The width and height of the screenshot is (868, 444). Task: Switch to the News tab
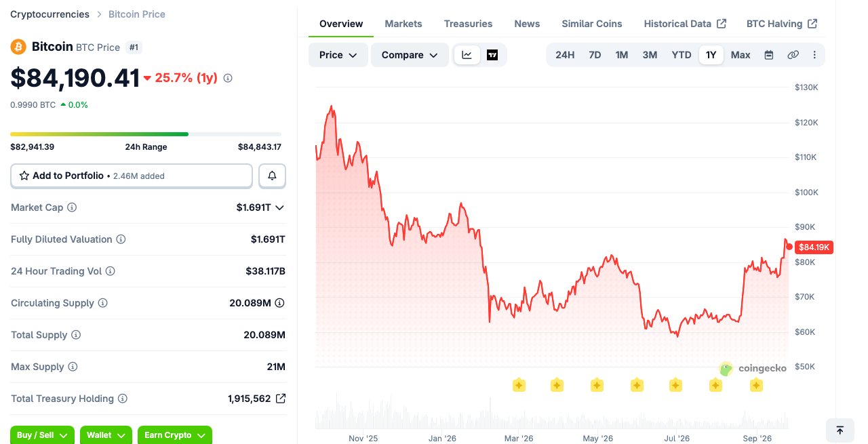[527, 24]
